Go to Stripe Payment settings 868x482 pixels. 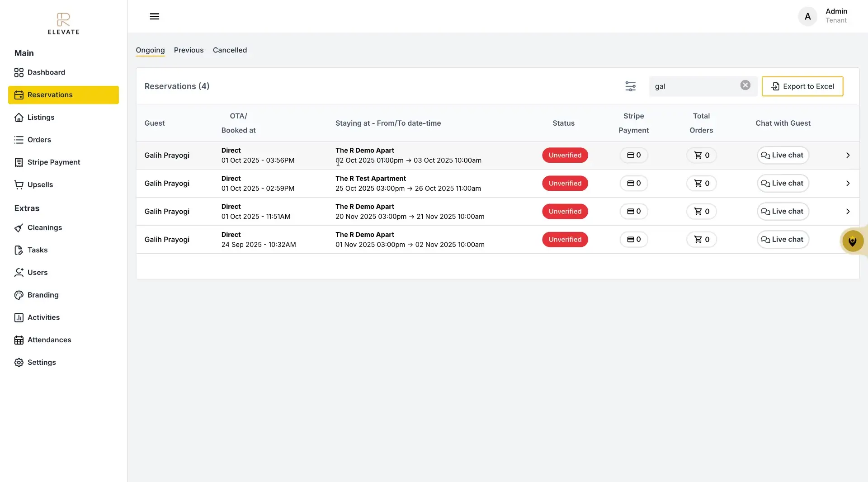[x=53, y=162]
